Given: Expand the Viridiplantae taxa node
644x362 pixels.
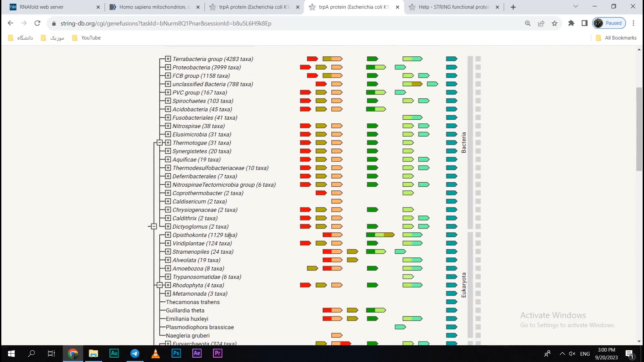Looking at the screenshot, I should [x=168, y=243].
